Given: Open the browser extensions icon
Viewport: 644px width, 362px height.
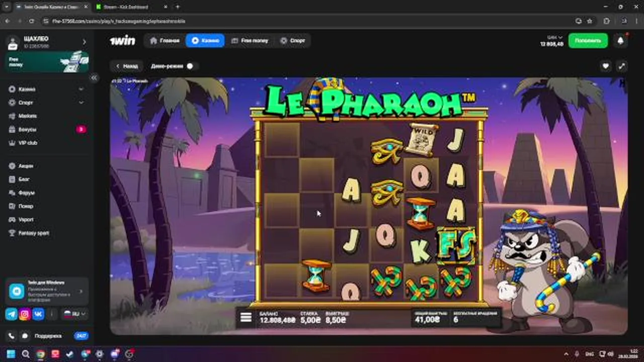Looking at the screenshot, I should [606, 21].
